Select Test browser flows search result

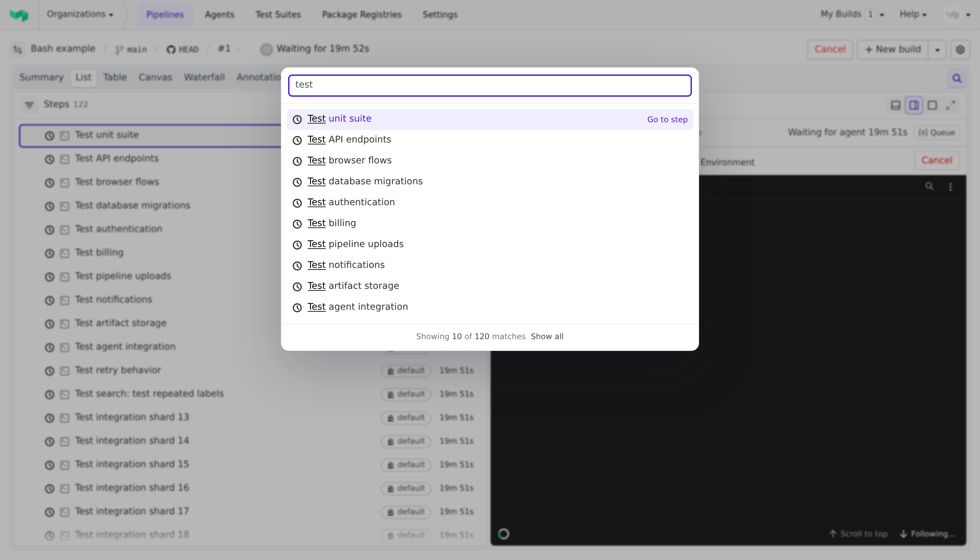coord(490,161)
